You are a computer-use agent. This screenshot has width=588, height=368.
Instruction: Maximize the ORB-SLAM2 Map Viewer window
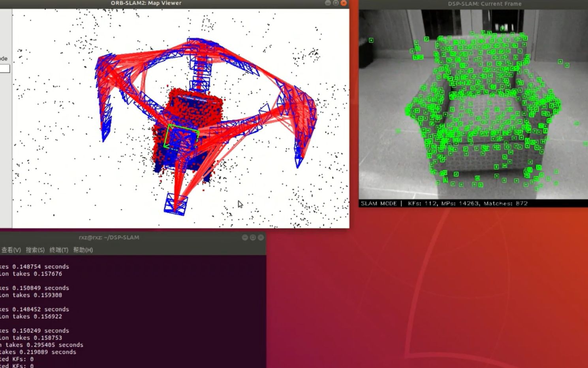click(336, 3)
